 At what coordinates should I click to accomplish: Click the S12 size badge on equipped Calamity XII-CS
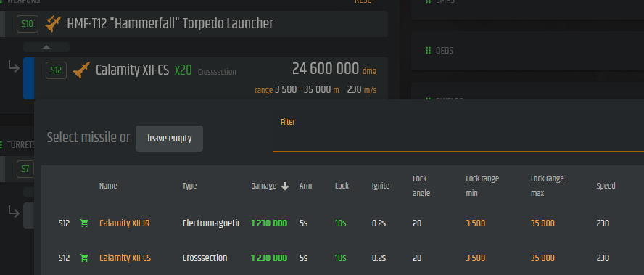click(56, 70)
